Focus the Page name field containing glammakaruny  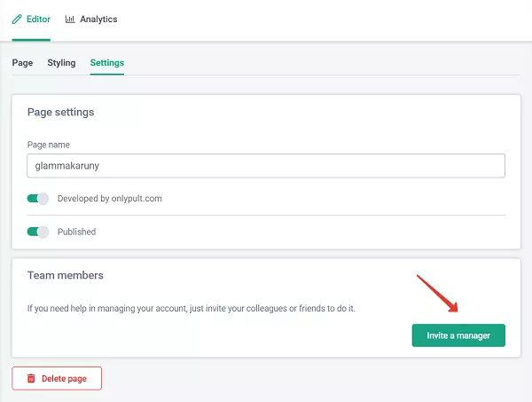pyautogui.click(x=266, y=166)
